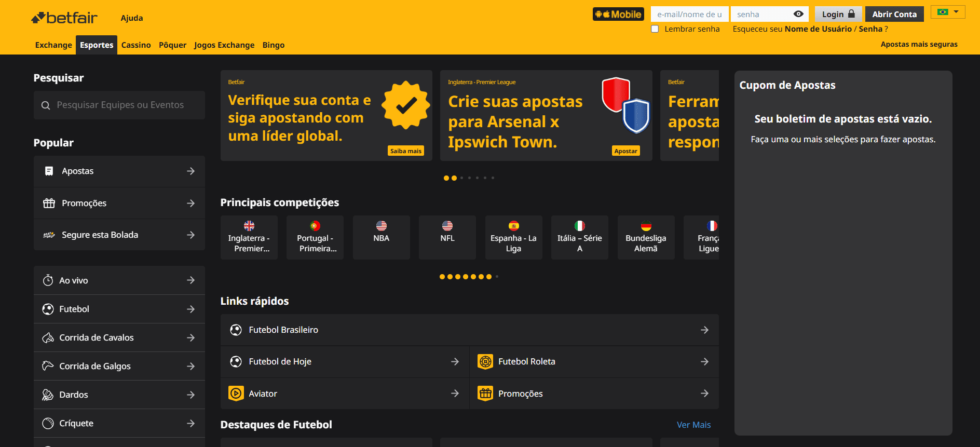Click the Login button
This screenshot has width=980, height=447.
[x=838, y=14]
